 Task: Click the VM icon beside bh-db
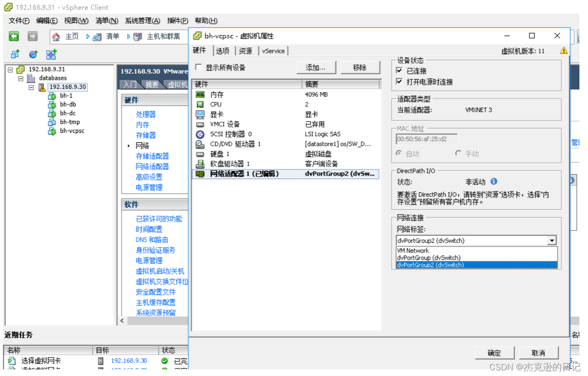52,105
